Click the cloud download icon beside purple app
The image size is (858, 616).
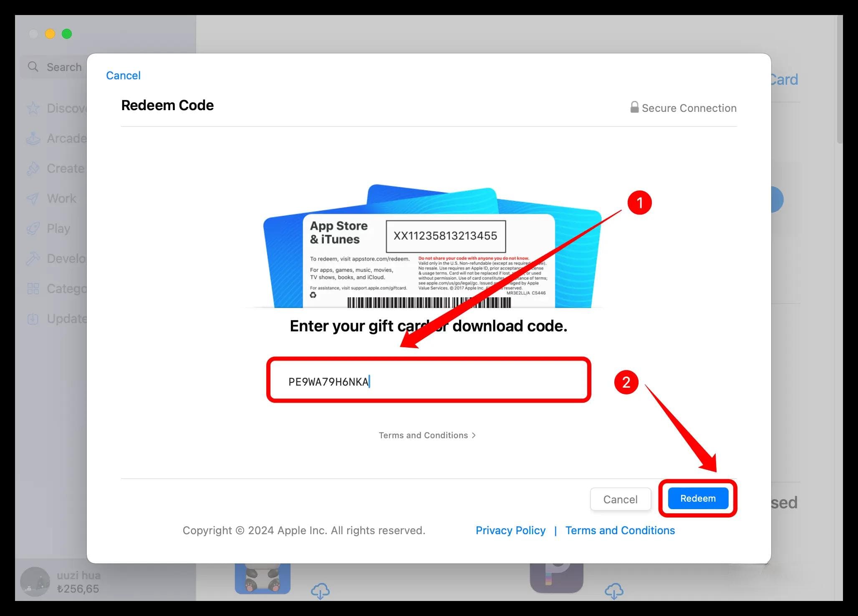[x=614, y=591]
